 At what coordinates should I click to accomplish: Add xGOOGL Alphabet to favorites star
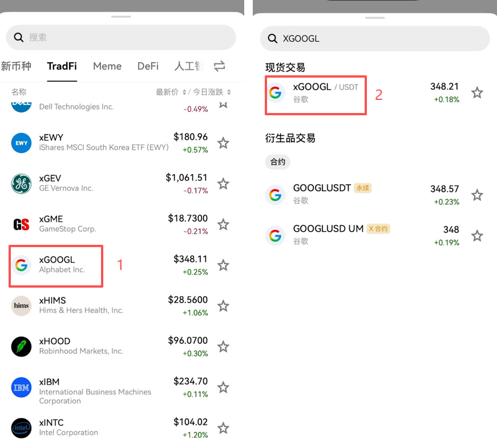[223, 265]
